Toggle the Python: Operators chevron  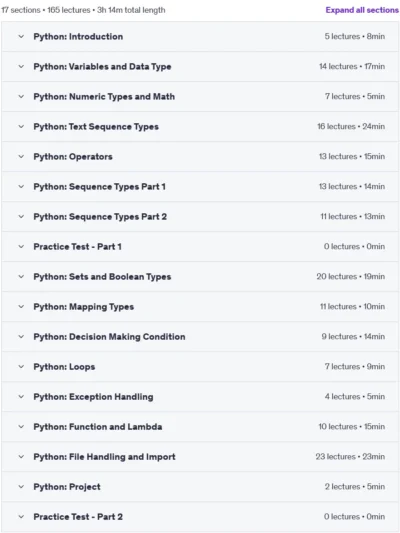21,156
